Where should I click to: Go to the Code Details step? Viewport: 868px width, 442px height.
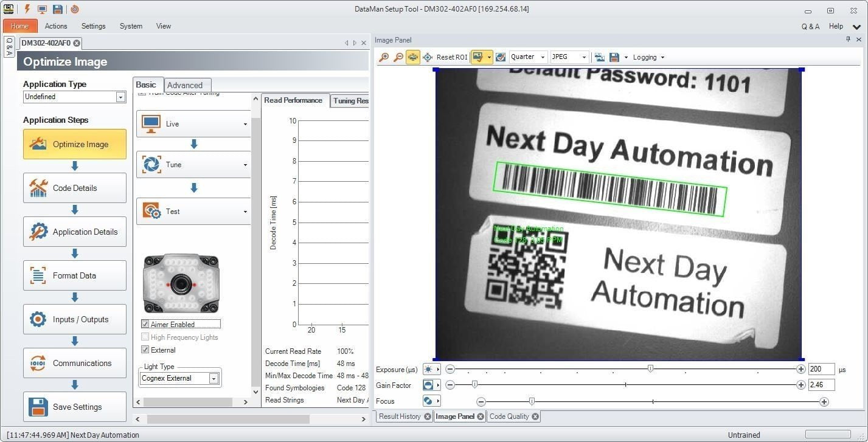[75, 188]
